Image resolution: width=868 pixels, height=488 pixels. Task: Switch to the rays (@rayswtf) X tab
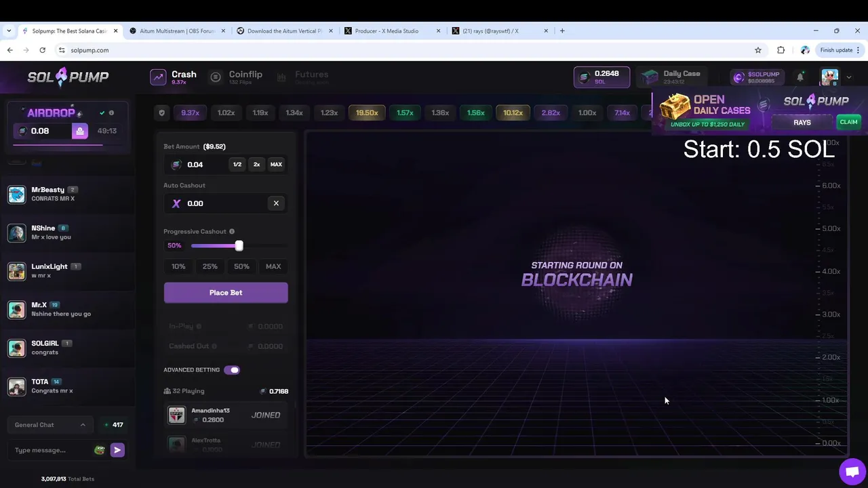(499, 30)
